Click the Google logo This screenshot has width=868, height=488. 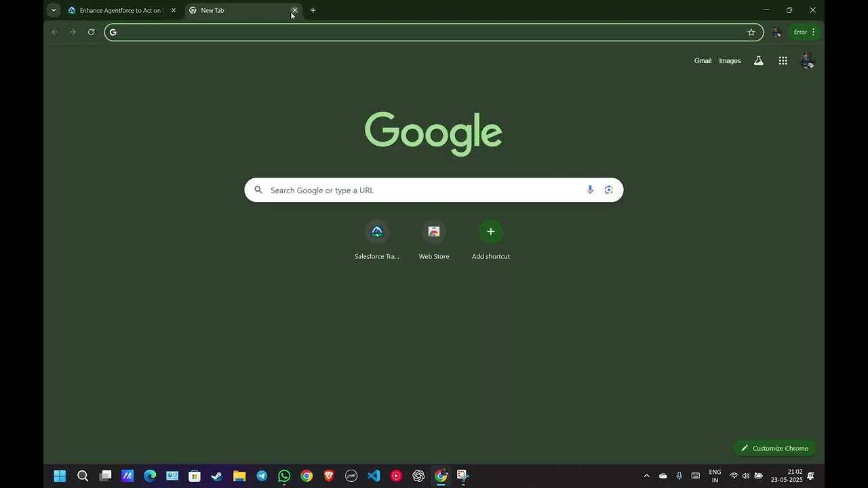coord(433,134)
